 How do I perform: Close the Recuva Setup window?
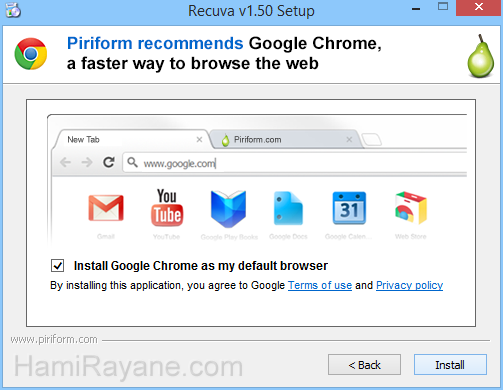point(479,7)
